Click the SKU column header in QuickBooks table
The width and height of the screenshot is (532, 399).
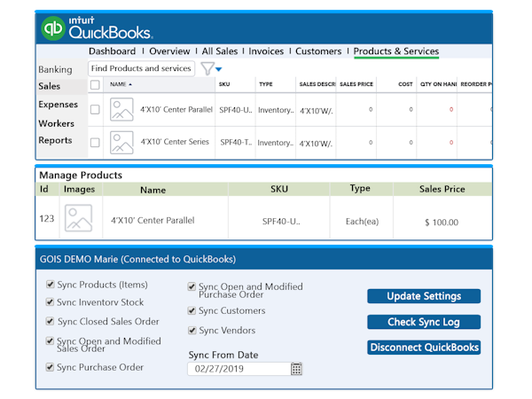tap(224, 84)
